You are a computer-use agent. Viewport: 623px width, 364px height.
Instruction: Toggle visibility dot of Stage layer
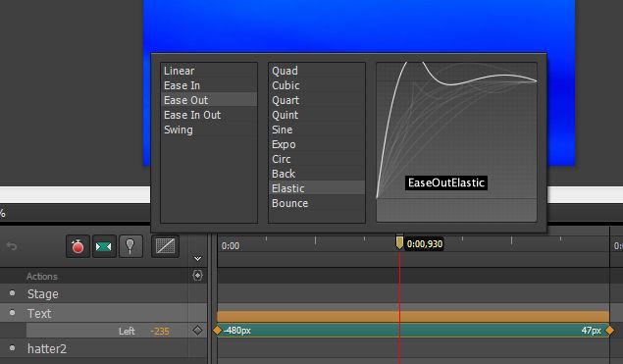pos(13,293)
